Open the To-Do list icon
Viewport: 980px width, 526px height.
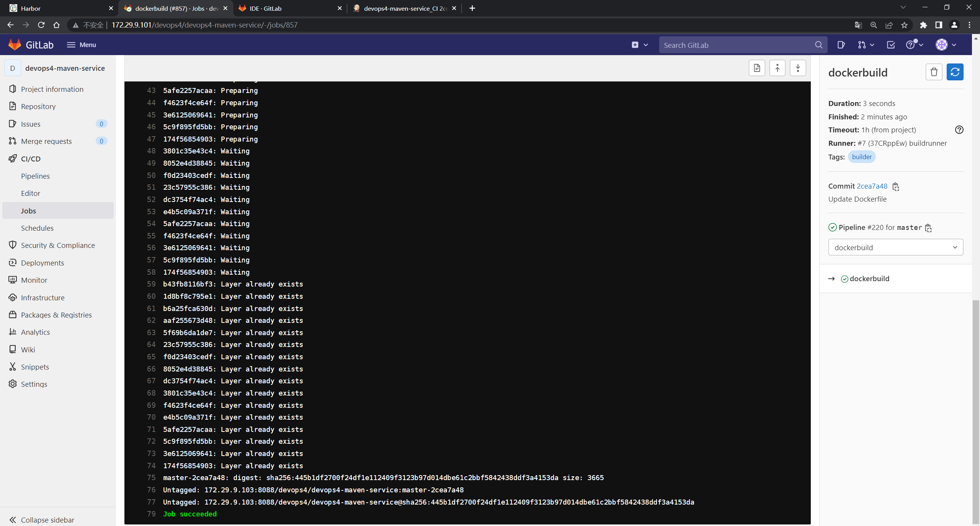(x=891, y=45)
